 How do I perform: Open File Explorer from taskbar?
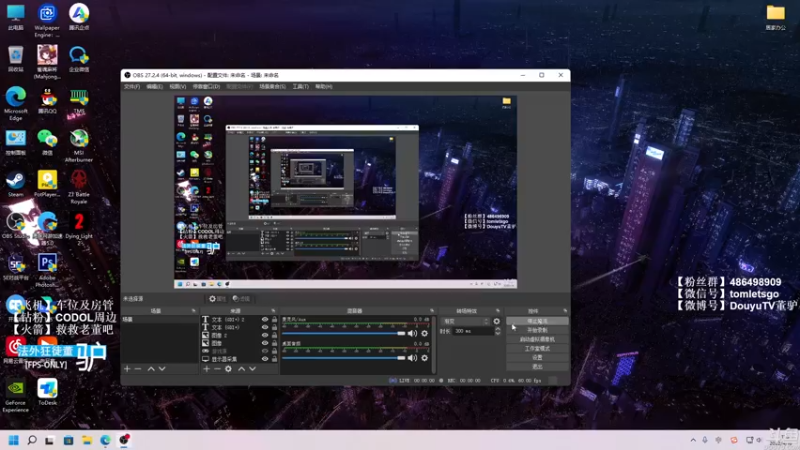87,440
